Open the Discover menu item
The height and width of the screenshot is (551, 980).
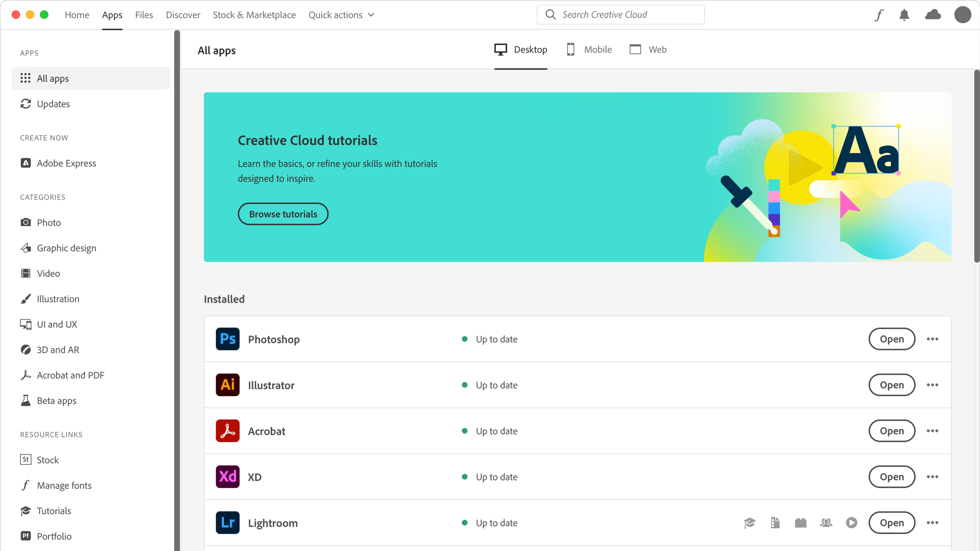pyautogui.click(x=183, y=15)
